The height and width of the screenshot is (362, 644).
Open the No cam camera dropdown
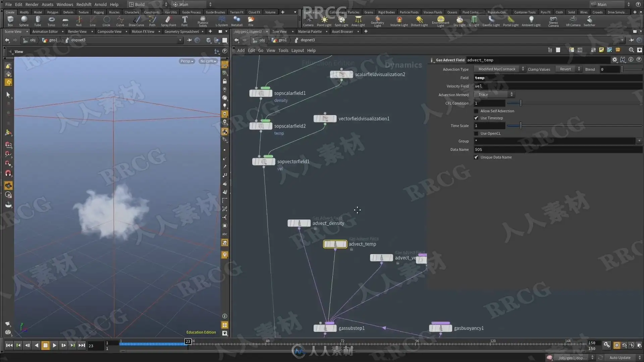coord(208,61)
